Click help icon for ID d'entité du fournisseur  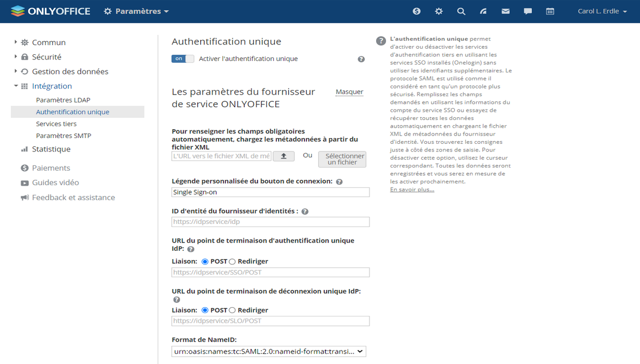pos(305,211)
